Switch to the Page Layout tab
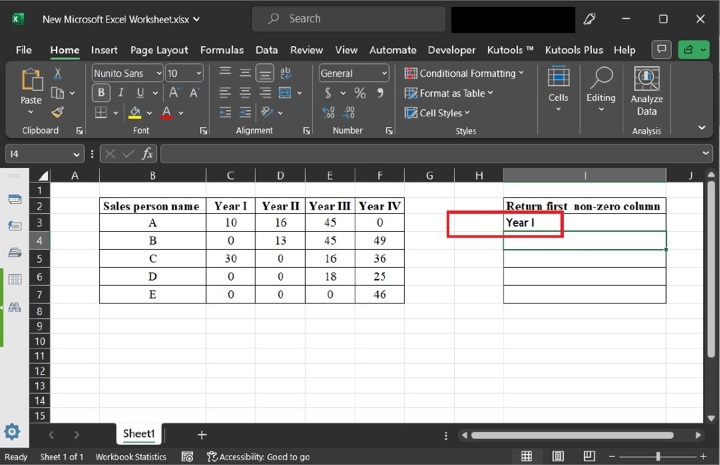 coord(159,50)
